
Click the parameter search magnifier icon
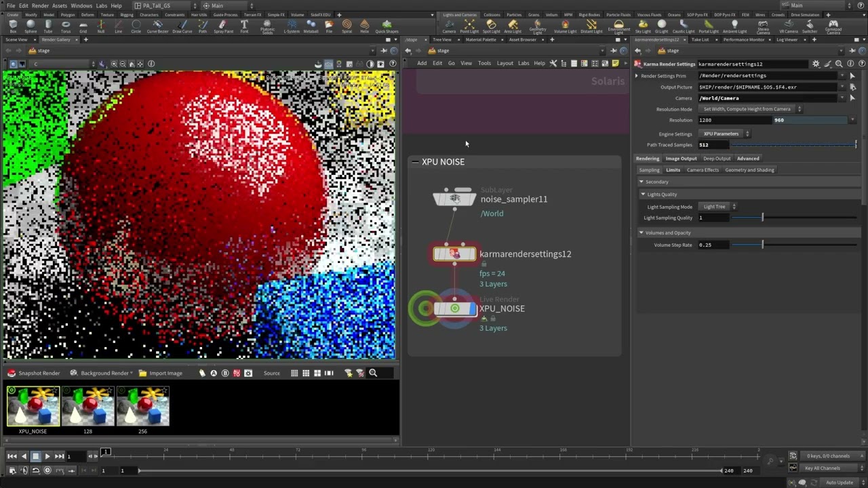[839, 64]
